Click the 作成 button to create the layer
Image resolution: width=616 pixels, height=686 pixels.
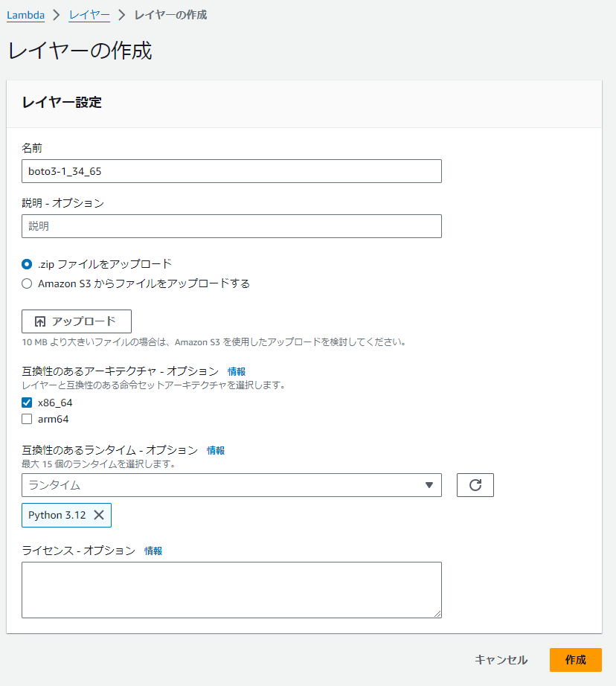tap(576, 659)
